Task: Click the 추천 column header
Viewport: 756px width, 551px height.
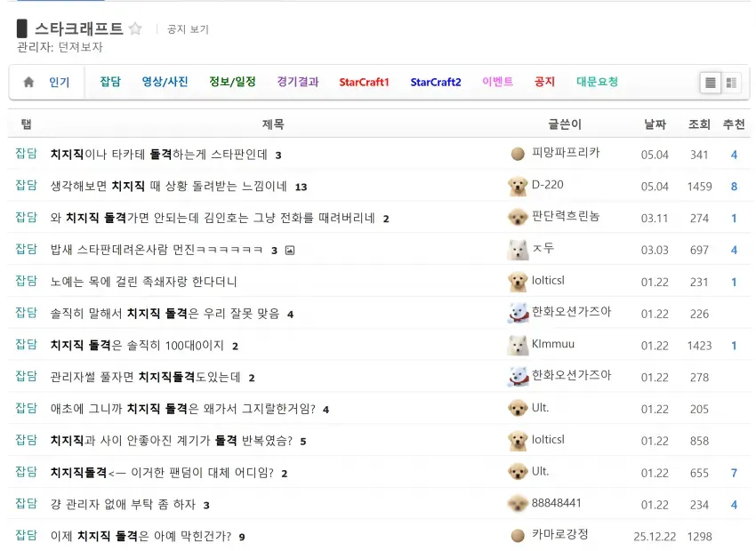Action: pos(734,124)
